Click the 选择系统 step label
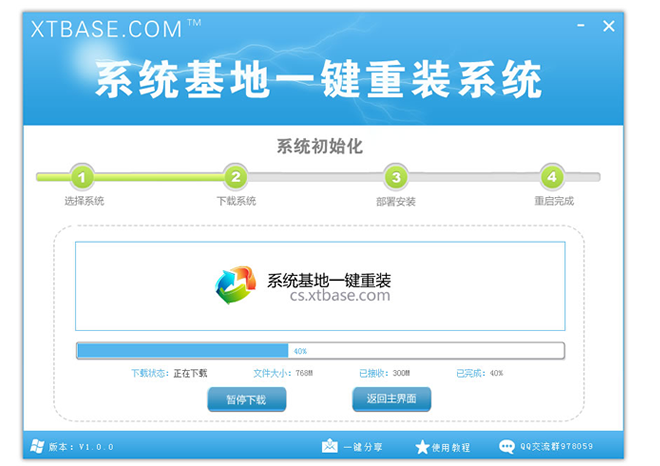This screenshot has width=660, height=466. point(84,201)
